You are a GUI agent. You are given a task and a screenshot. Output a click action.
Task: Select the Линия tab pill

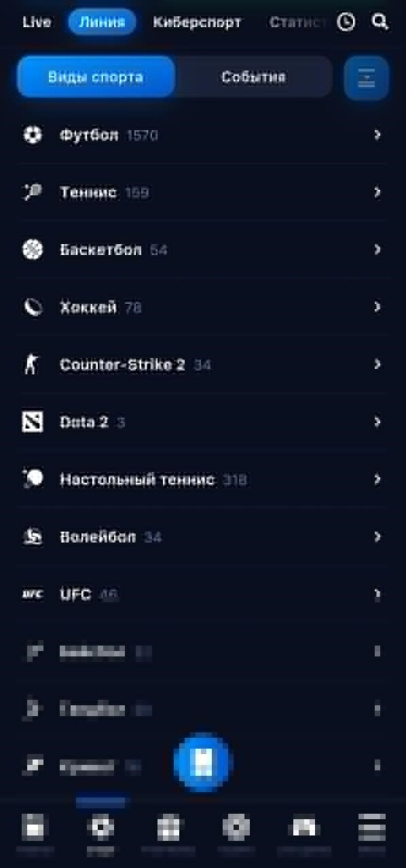102,22
